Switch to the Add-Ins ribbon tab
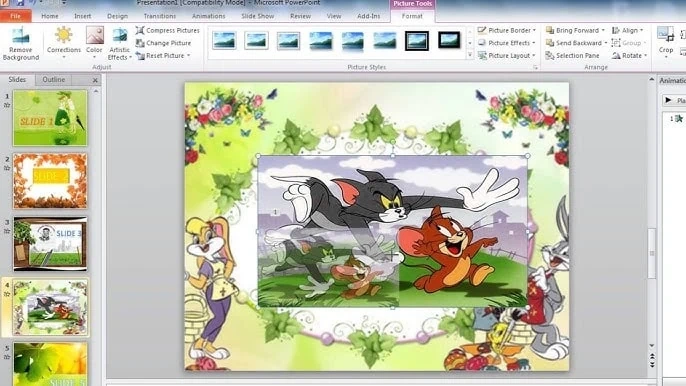Viewport: 686px width, 386px height. click(369, 16)
